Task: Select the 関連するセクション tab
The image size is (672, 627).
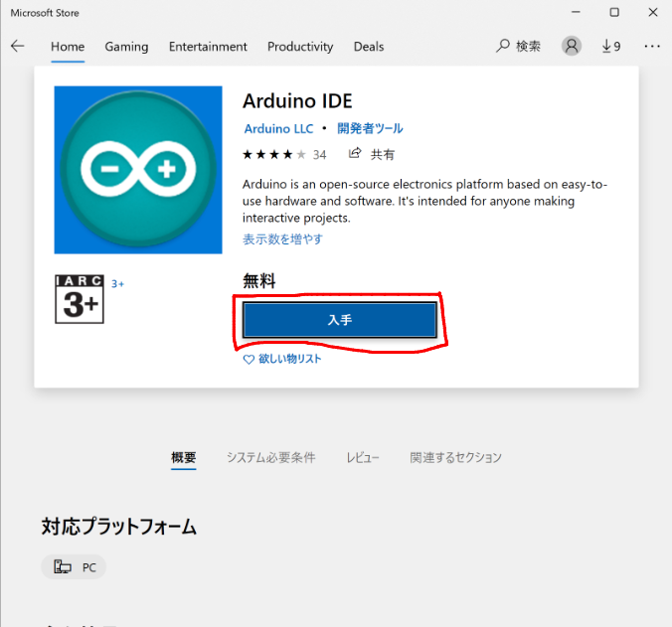Action: pos(455,457)
